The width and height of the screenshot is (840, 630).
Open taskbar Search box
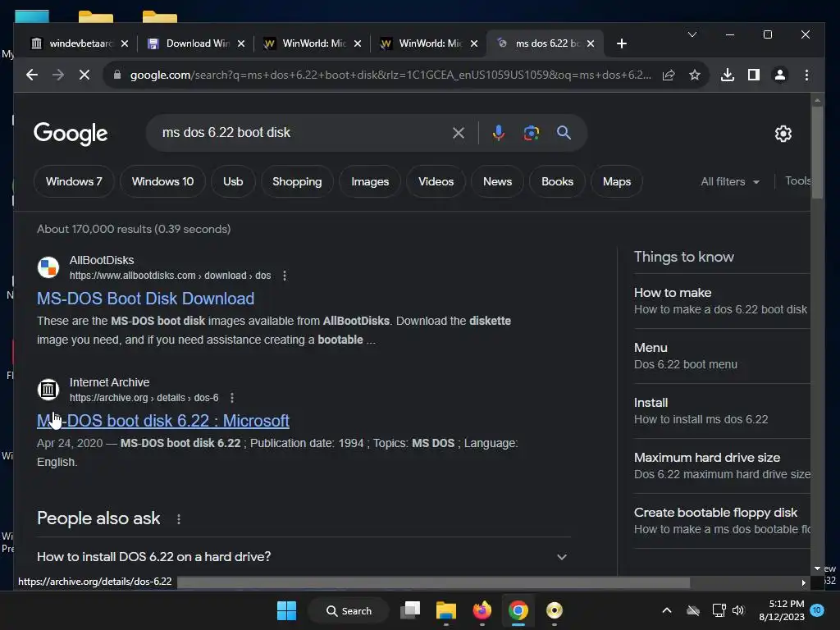pyautogui.click(x=349, y=610)
